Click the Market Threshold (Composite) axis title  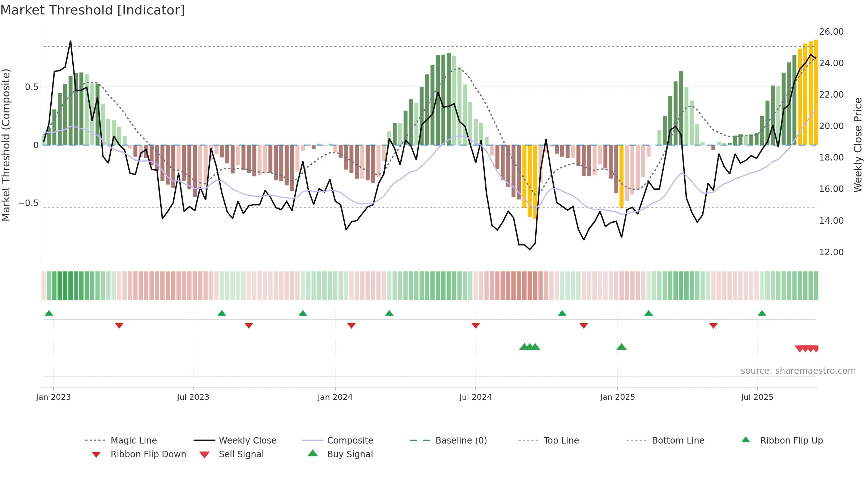click(6, 145)
